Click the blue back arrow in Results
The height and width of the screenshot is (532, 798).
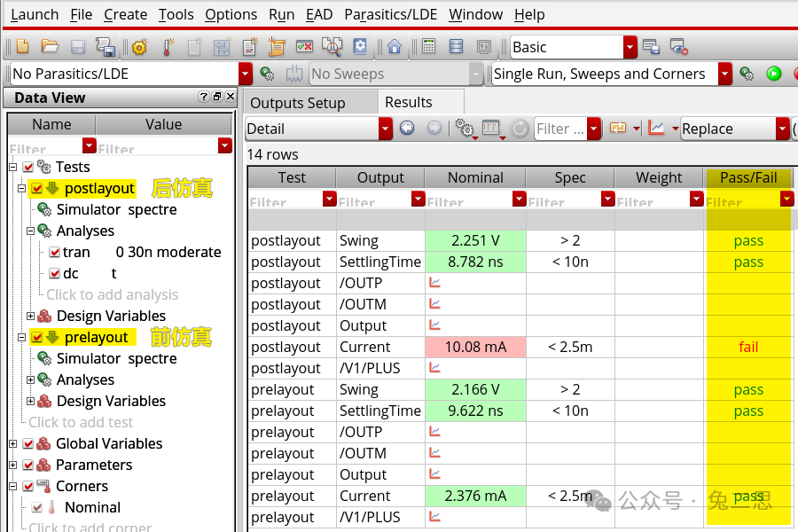pos(407,129)
